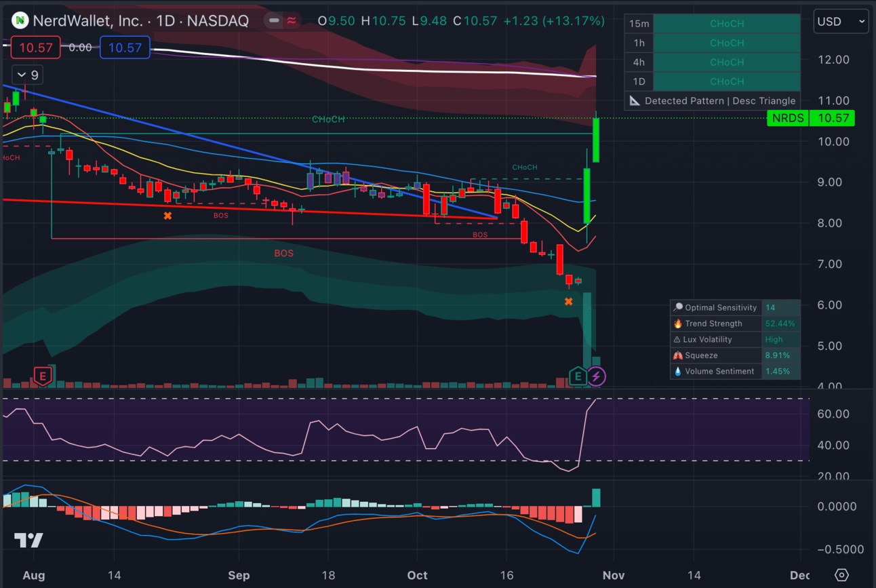The image size is (876, 588).
Task: Click the NerdWallet, Inc. symbol title
Action: point(90,21)
